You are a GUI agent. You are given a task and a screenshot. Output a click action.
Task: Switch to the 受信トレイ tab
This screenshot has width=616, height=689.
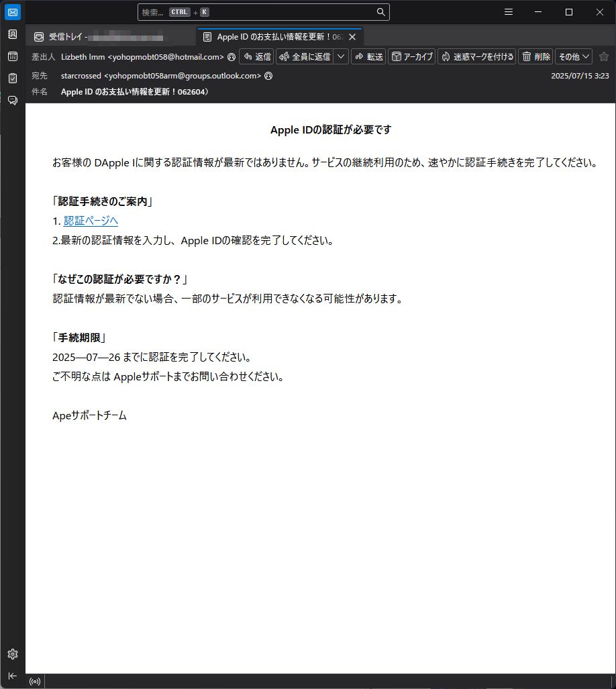pos(101,35)
